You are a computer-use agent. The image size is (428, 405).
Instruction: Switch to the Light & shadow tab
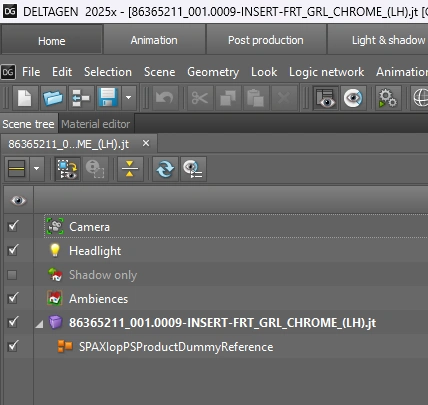(x=378, y=40)
